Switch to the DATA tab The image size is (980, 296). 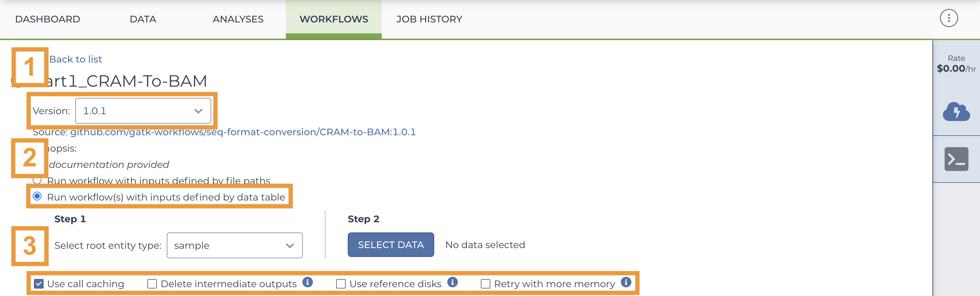point(143,19)
